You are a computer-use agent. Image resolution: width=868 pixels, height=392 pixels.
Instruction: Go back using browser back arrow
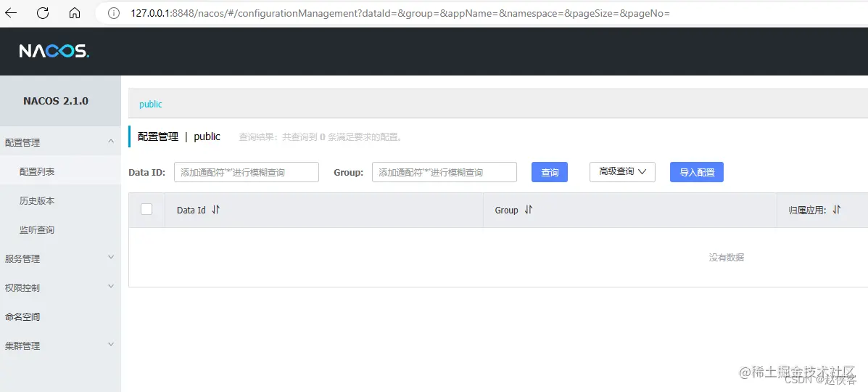pyautogui.click(x=11, y=13)
